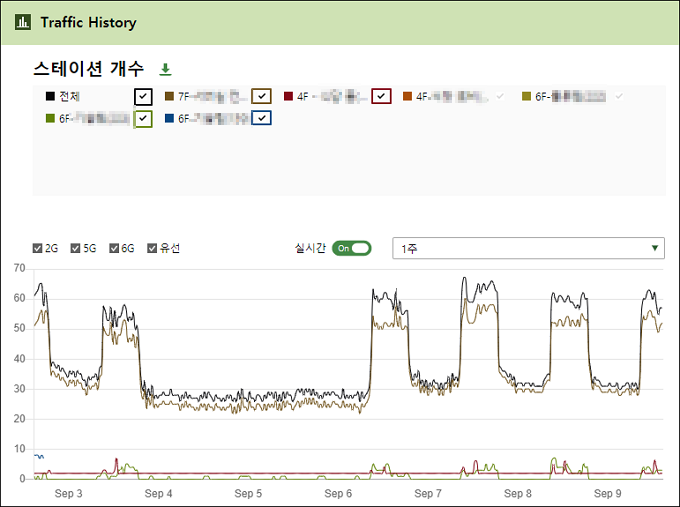Click the Traffic History chart icon
This screenshot has height=507, width=680.
pos(23,22)
